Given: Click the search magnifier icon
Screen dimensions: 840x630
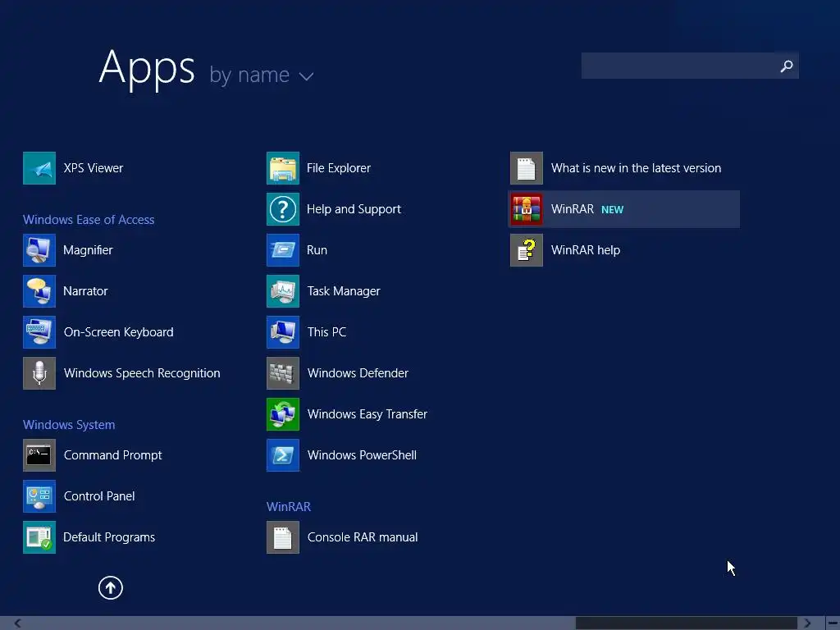Looking at the screenshot, I should pos(787,66).
